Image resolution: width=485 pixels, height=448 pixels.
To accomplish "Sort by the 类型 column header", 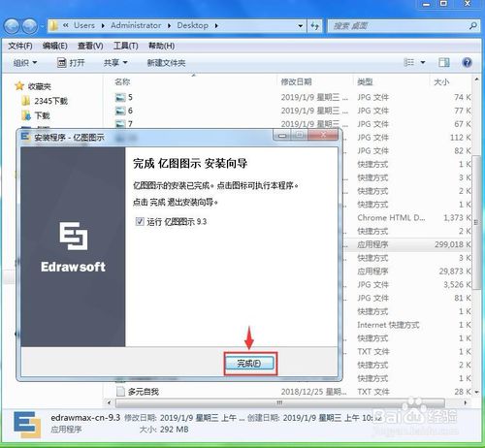I will [x=365, y=81].
